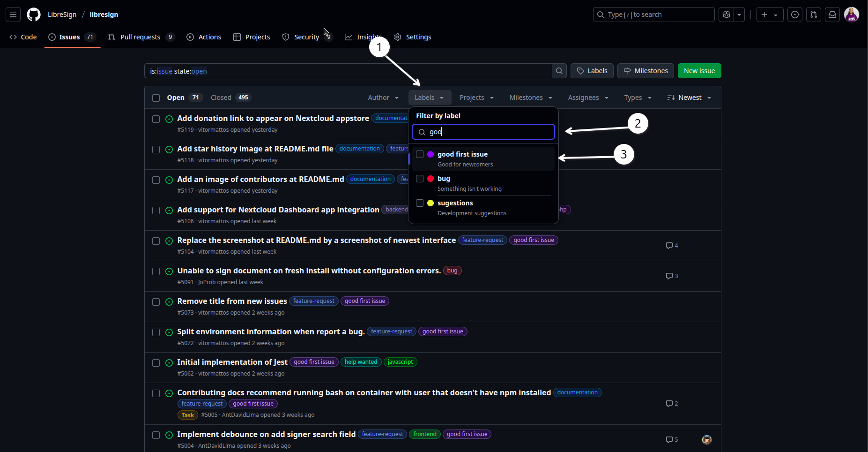
Task: Open the Labels page button
Action: pos(592,71)
